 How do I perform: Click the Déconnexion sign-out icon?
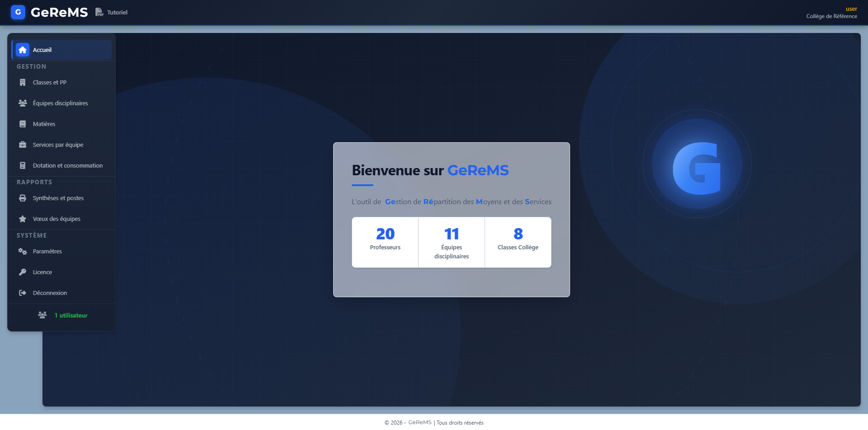coord(23,293)
